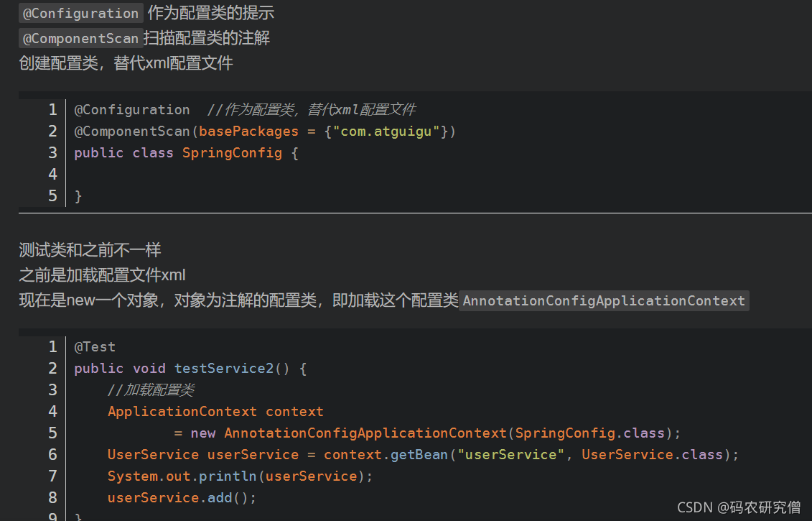Click the 'ApplicationContext context' line
The width and height of the screenshot is (812, 521).
[215, 412]
